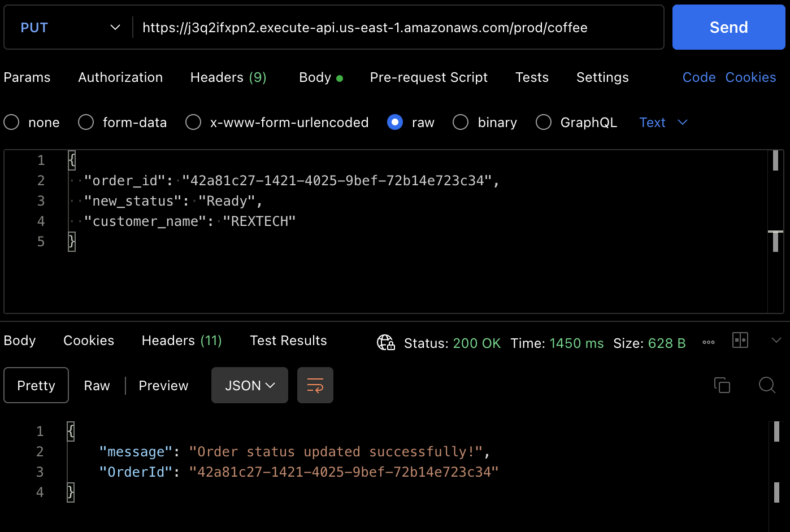Screen dimensions: 790x532
Task: Click the Cookies link near Code
Action: (x=750, y=77)
